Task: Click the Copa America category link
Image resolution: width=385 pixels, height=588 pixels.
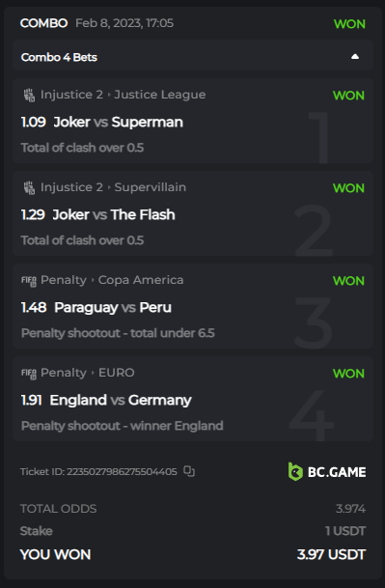Action: [x=141, y=280]
